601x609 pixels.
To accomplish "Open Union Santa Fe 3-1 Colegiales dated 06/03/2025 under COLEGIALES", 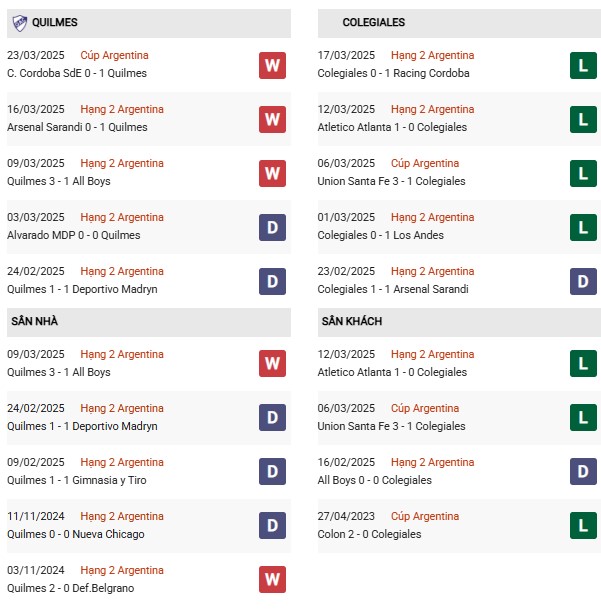I will pos(391,181).
